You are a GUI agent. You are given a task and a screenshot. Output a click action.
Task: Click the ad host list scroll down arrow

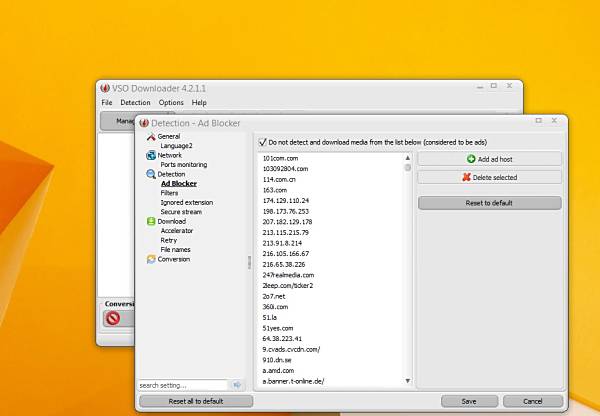[408, 381]
